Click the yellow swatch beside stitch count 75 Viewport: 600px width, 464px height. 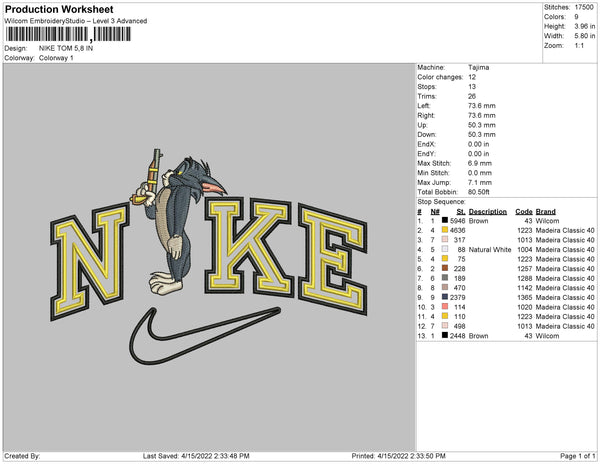pos(445,259)
